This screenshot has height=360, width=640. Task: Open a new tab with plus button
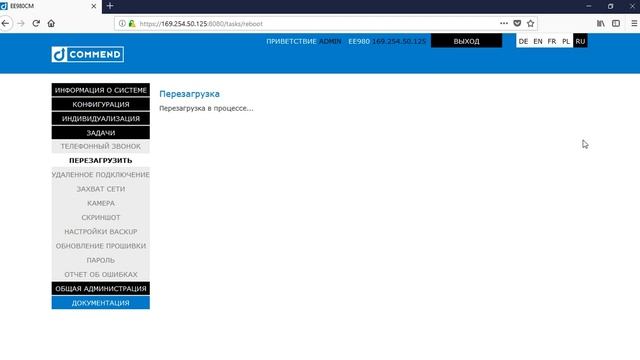110,6
